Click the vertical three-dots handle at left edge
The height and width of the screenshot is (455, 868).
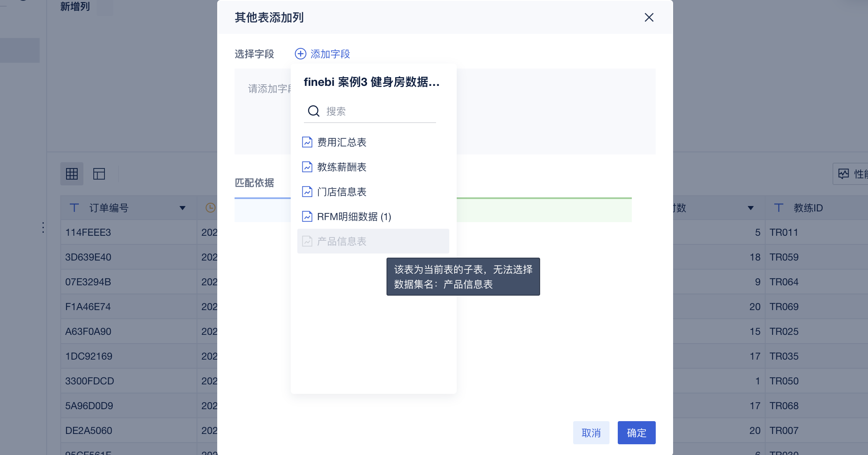click(x=43, y=227)
